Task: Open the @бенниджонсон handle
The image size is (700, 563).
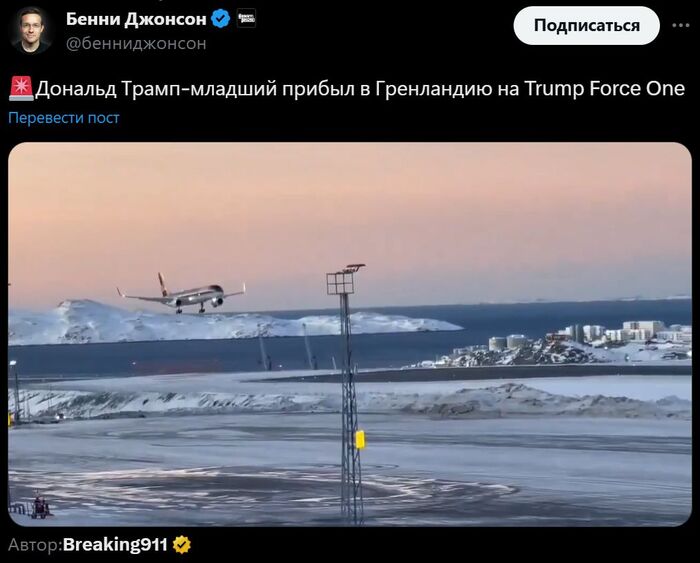Action: tap(136, 43)
